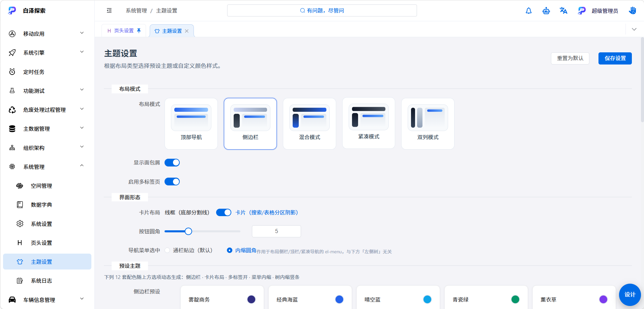Click the 危废处理过程管理 recycle icon
Screen dimensions: 644x309
12,110
